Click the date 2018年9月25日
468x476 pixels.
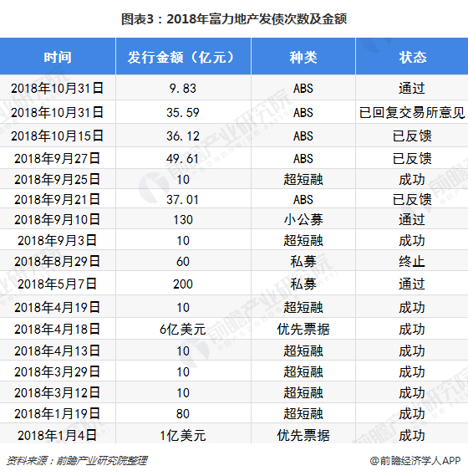click(x=58, y=179)
